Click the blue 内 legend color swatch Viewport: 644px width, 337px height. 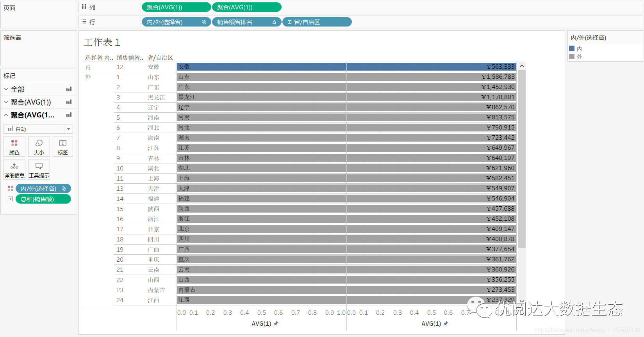coord(572,49)
